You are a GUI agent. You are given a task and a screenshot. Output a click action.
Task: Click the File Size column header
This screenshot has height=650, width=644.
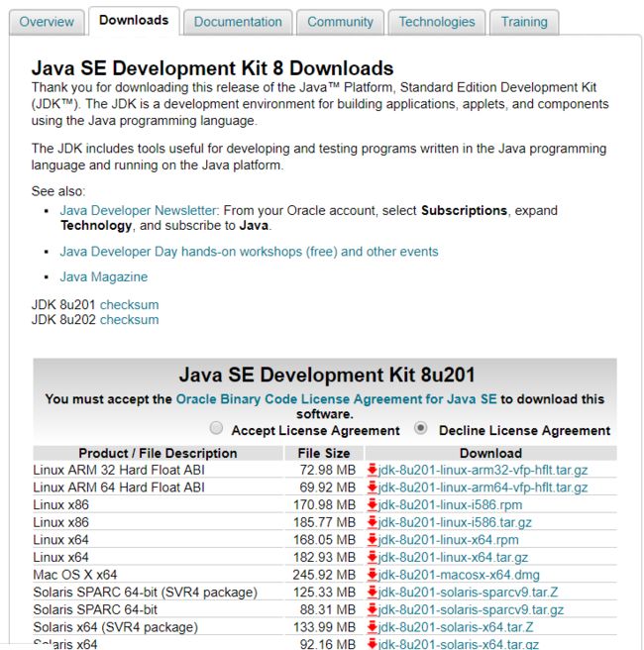[x=324, y=453]
